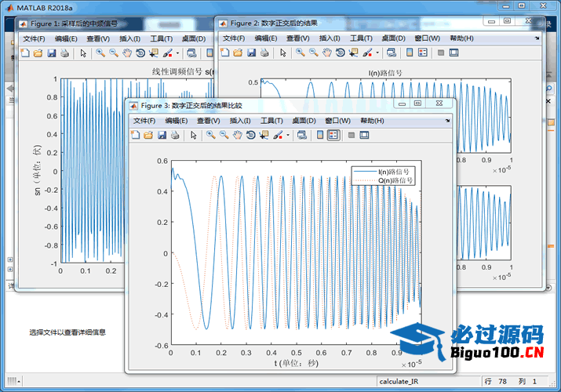Select Pan hand tool in Figure 1
The image size is (561, 392).
point(127,53)
